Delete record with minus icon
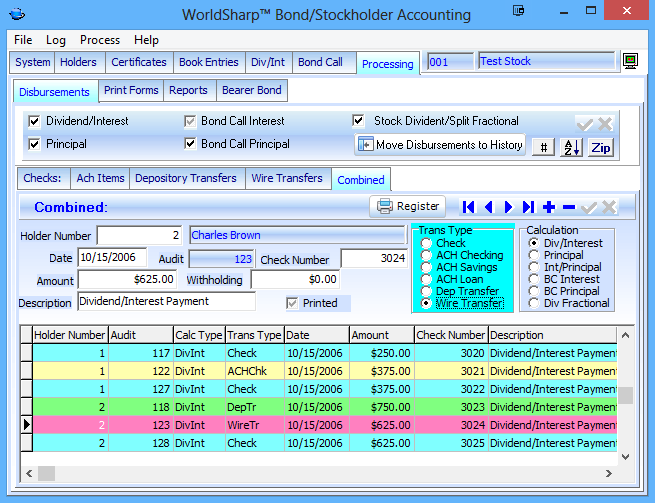 tap(569, 207)
